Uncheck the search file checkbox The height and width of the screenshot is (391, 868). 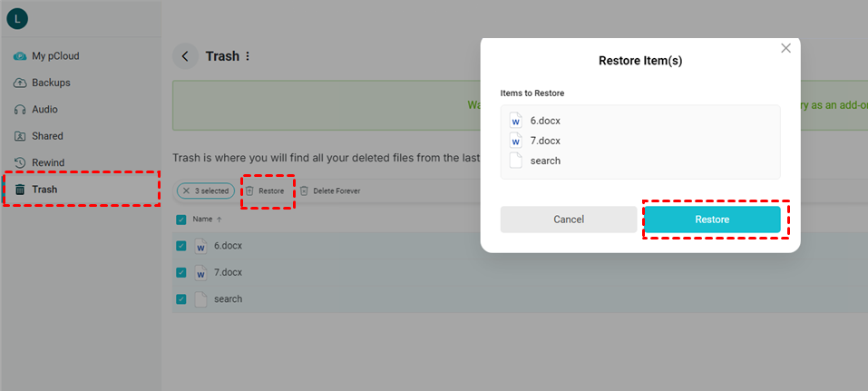pos(181,299)
